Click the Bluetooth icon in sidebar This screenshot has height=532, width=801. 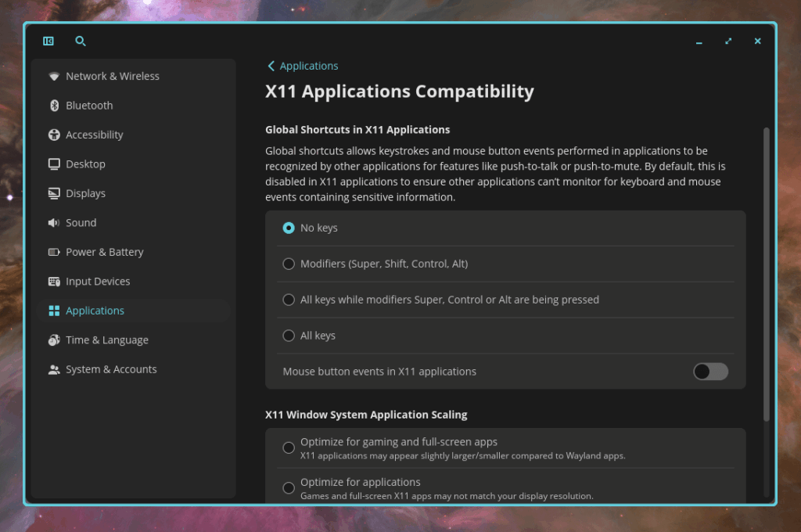[54, 106]
